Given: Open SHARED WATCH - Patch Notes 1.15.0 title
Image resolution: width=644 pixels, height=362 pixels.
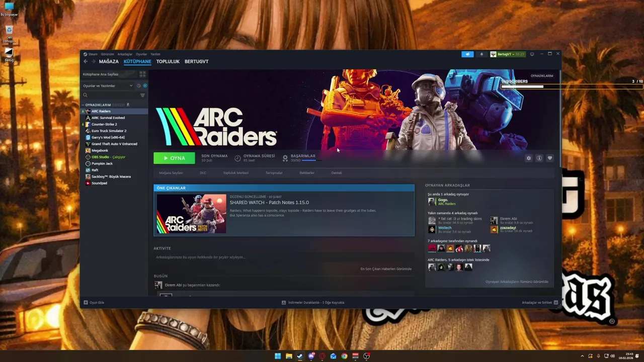Looking at the screenshot, I should (269, 202).
